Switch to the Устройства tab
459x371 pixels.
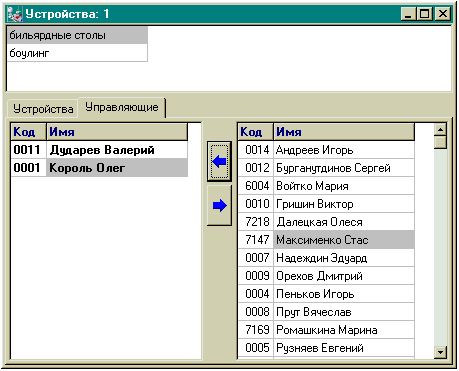pyautogui.click(x=43, y=109)
